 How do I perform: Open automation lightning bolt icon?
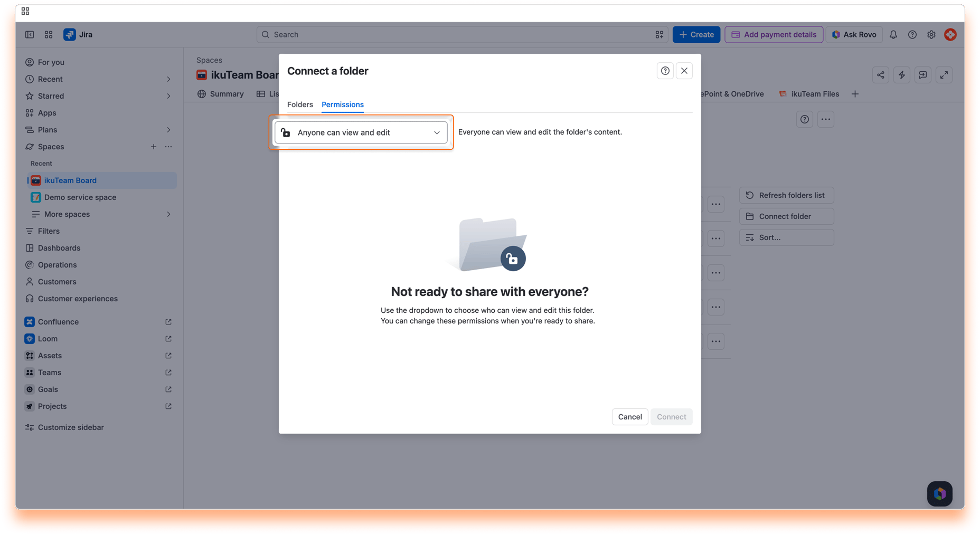click(x=901, y=75)
